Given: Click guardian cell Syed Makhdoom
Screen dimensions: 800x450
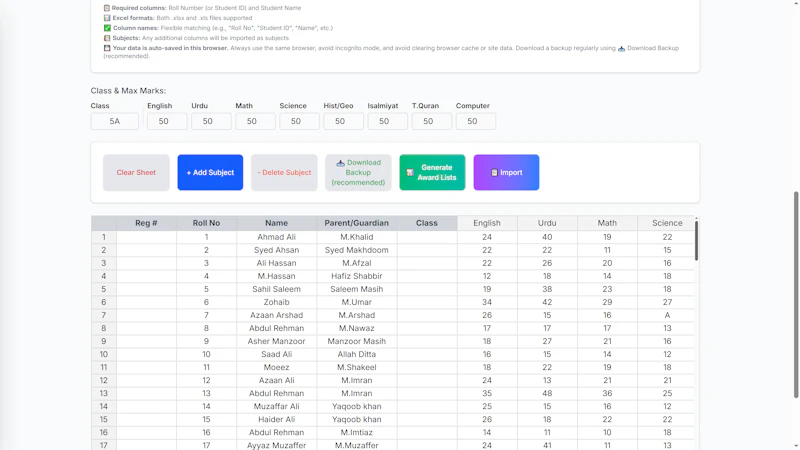Looking at the screenshot, I should 357,250.
